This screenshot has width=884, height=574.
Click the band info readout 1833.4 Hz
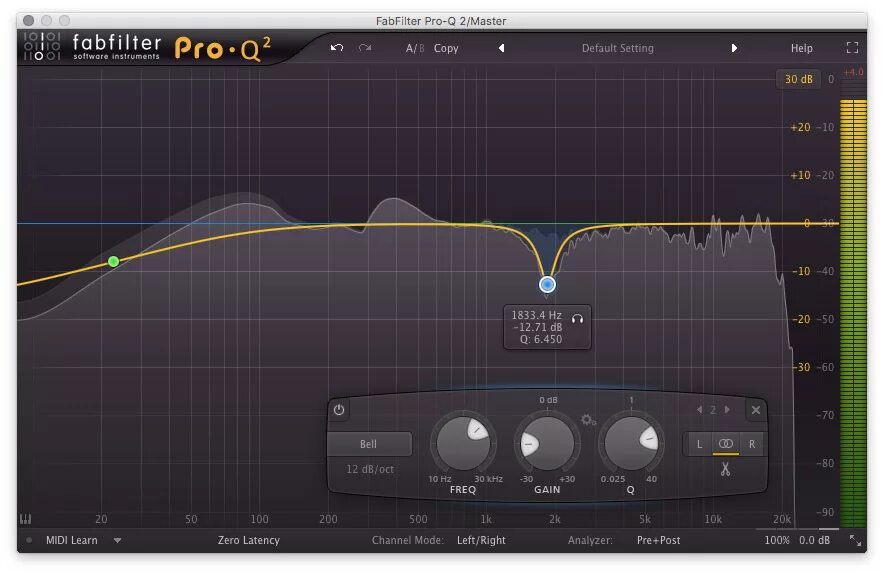point(536,315)
